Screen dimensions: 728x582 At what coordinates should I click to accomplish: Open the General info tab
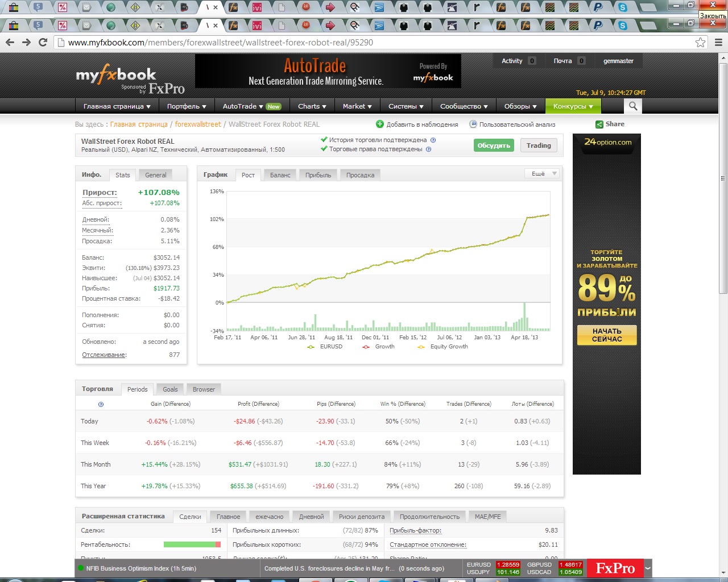(x=155, y=175)
